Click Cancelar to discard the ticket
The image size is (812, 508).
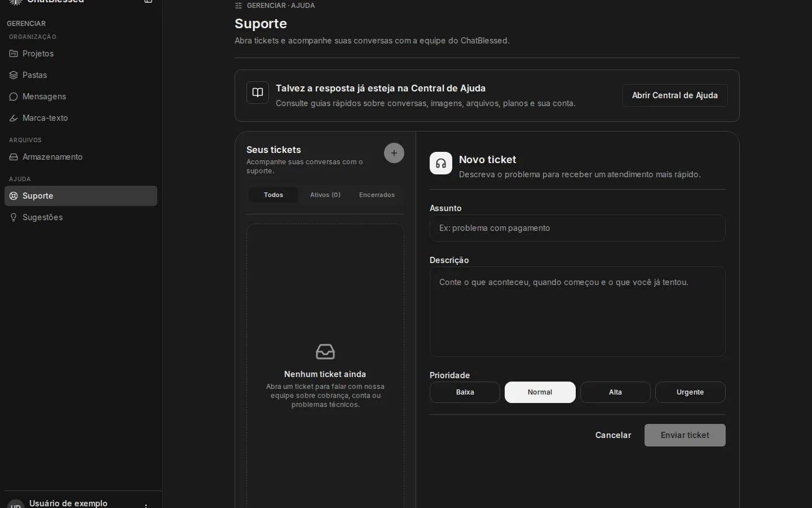tap(613, 435)
